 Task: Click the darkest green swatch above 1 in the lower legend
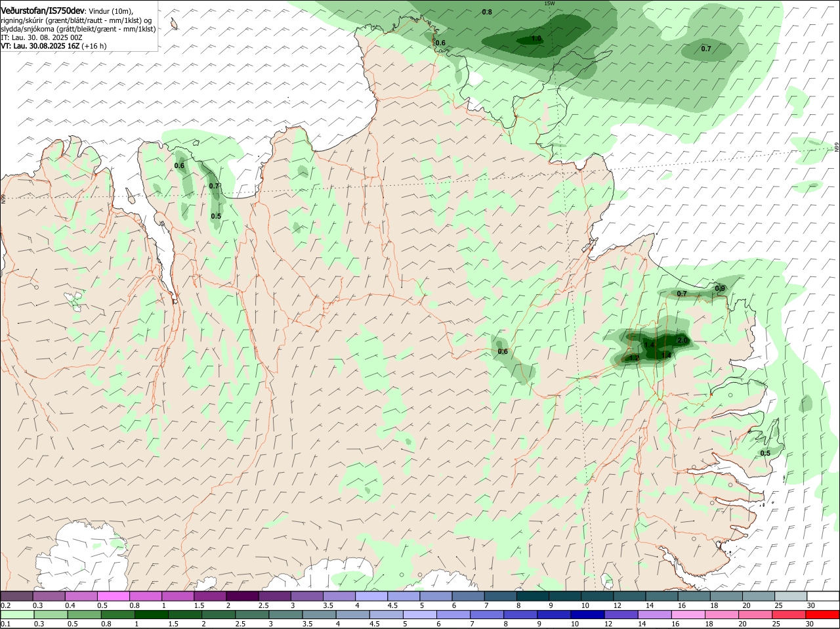151,615
